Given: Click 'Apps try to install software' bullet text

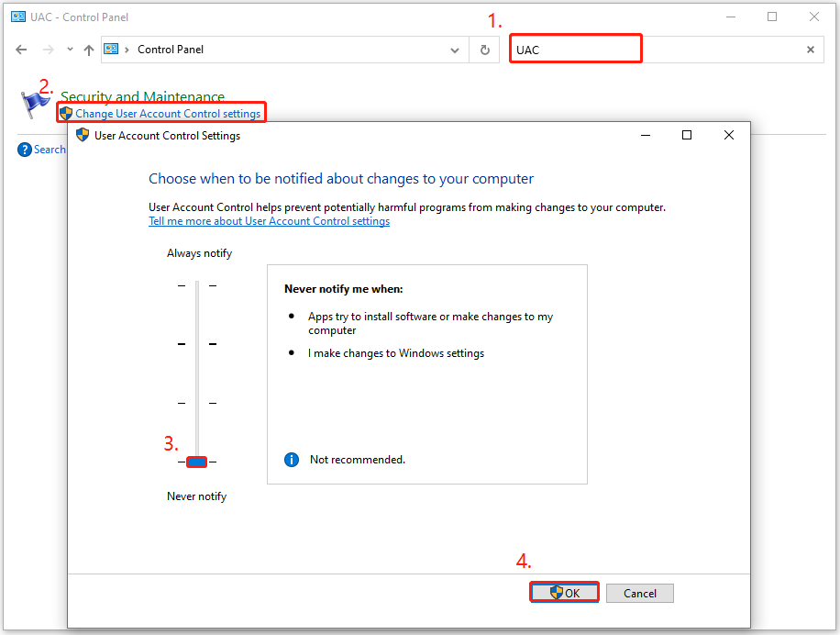Looking at the screenshot, I should coord(430,323).
